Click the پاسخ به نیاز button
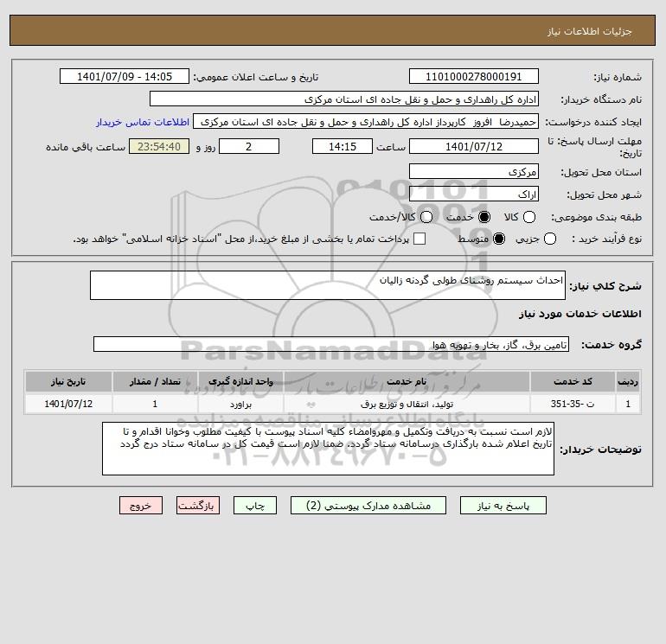This screenshot has width=666, height=644. pyautogui.click(x=503, y=506)
